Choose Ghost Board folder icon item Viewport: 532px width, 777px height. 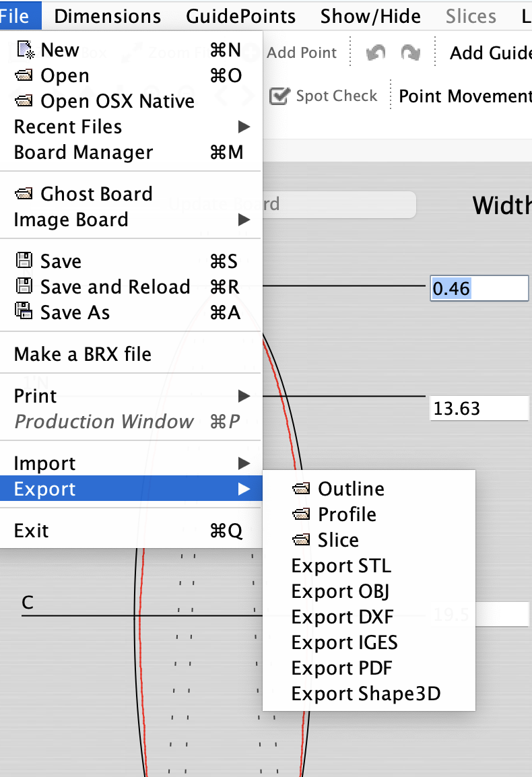[24, 194]
